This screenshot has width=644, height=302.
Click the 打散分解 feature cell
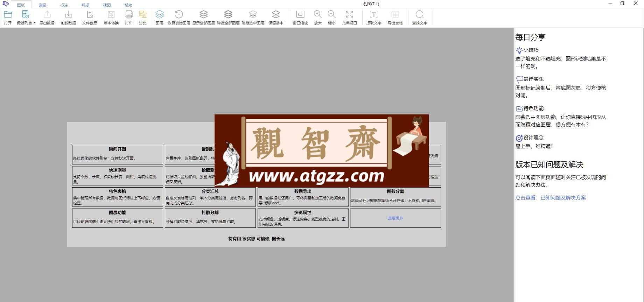coord(210,218)
